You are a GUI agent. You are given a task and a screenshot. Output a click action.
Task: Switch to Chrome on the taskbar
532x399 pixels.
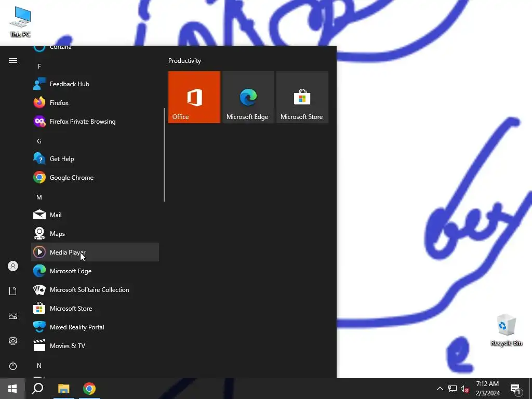point(89,389)
